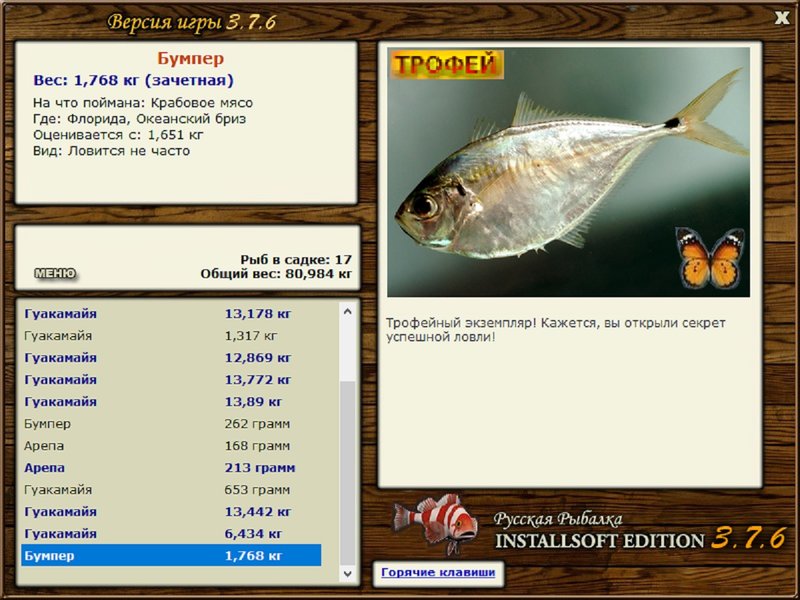Select Гуакамайя 13,178 кг row
800x600 pixels.
click(x=171, y=314)
